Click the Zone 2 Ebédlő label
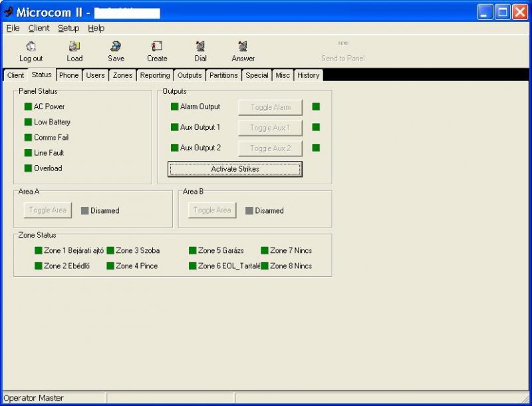This screenshot has height=406, width=532. click(67, 266)
